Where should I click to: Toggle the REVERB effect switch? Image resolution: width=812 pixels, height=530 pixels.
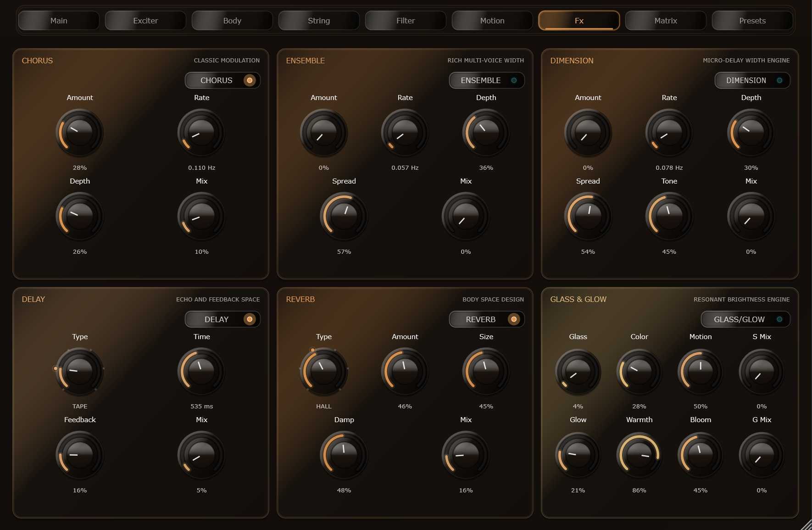coord(487,319)
